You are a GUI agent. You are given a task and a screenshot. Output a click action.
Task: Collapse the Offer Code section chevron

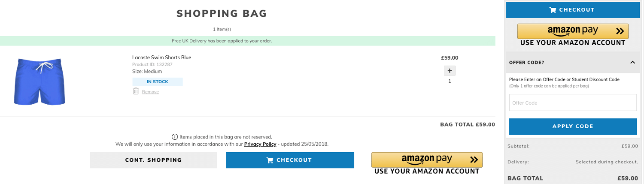tap(632, 63)
